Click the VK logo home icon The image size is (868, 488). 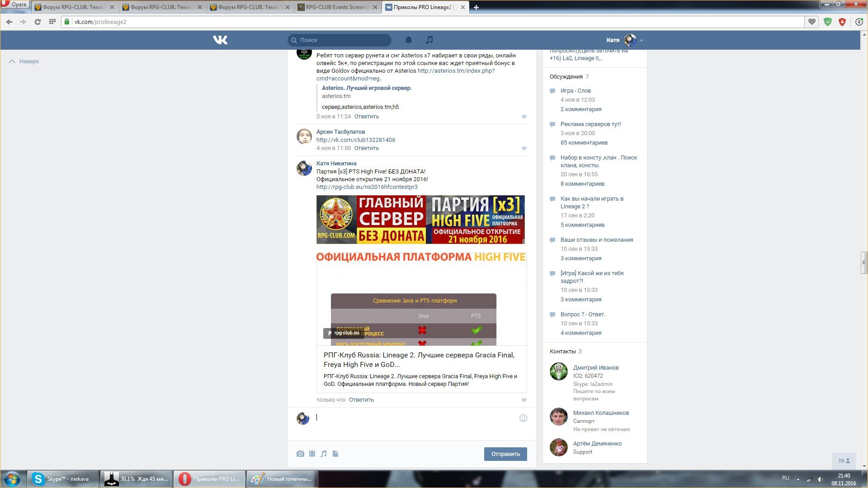220,40
